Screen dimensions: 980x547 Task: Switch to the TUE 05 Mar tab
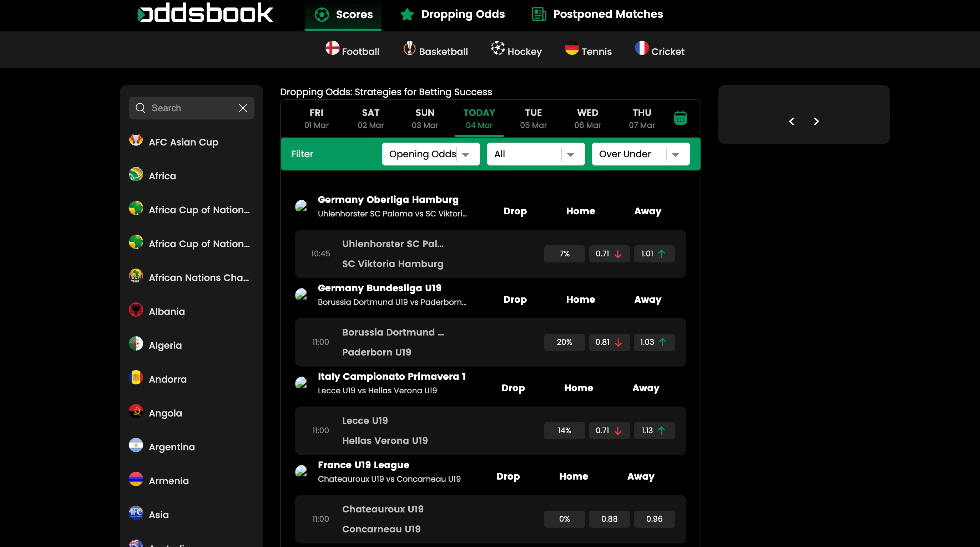click(533, 118)
